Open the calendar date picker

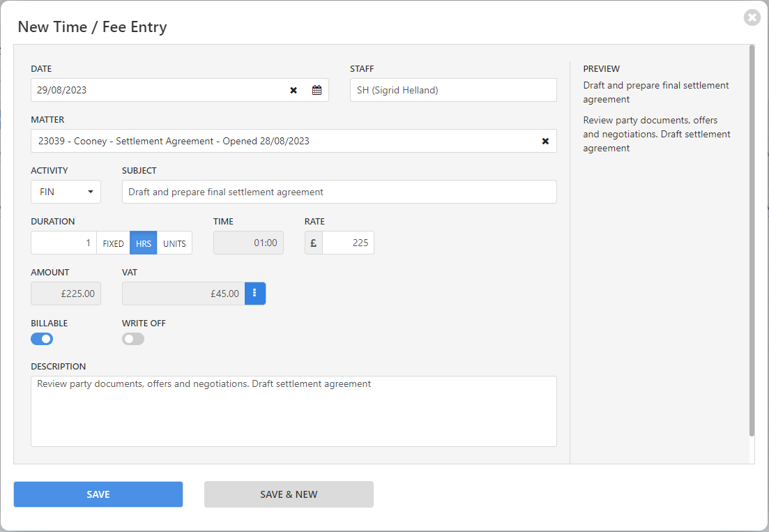317,90
